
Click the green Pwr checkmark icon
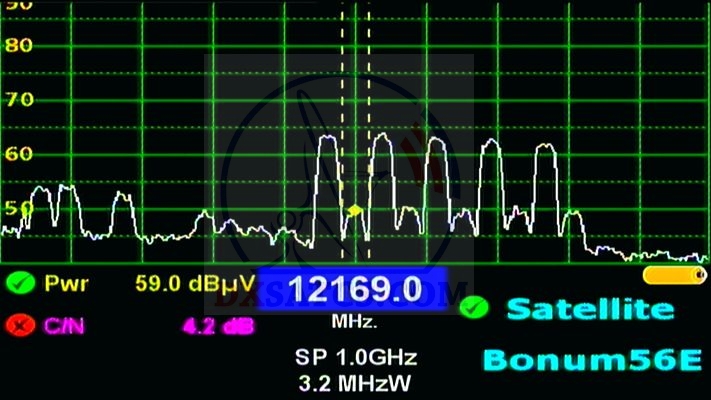click(20, 283)
